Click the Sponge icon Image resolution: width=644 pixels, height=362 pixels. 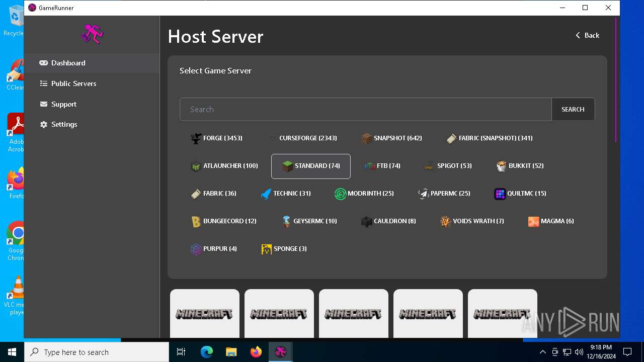coord(267,249)
